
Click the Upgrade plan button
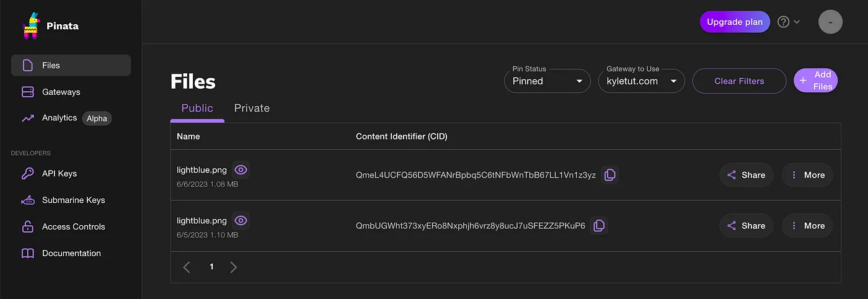coord(735,22)
